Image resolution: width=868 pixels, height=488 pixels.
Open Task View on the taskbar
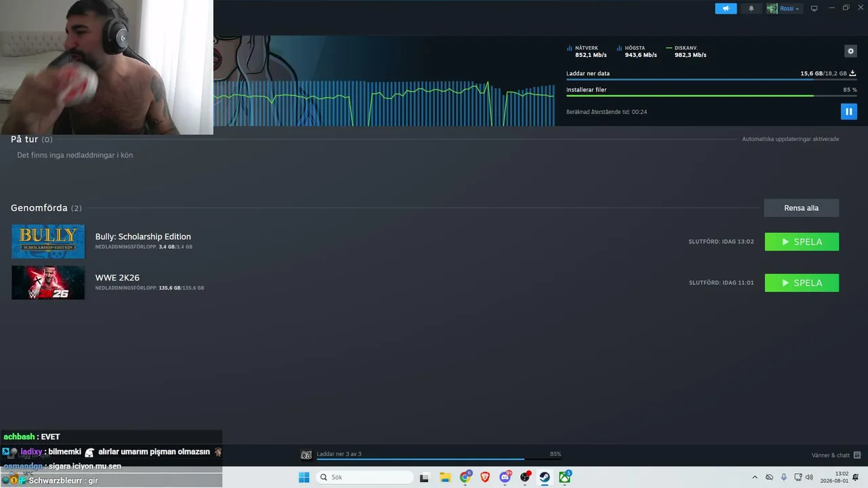tap(425, 477)
